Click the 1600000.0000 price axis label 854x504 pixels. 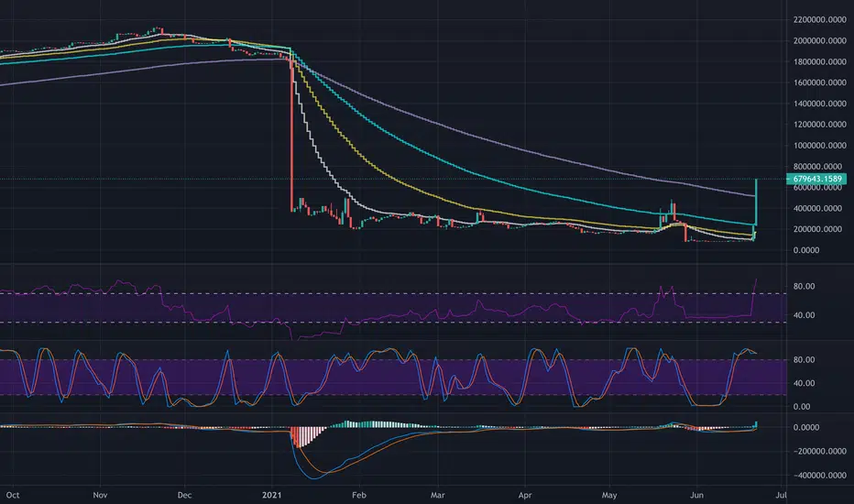820,82
